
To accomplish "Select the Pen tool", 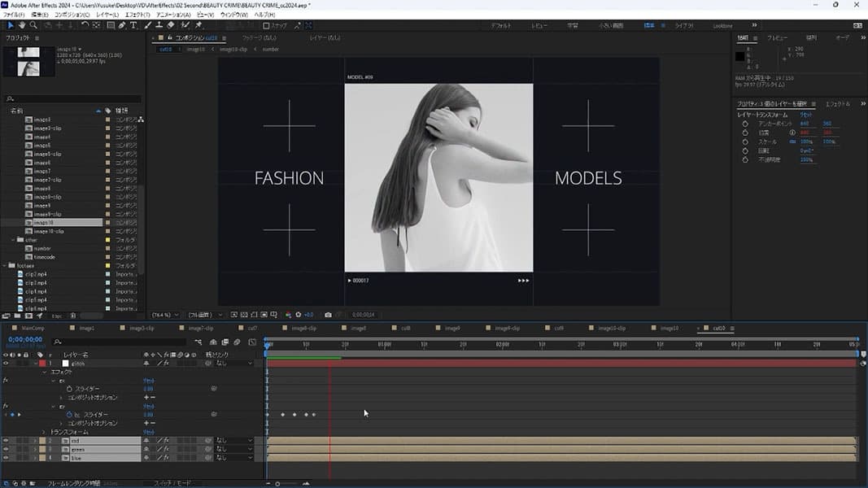I will (122, 25).
